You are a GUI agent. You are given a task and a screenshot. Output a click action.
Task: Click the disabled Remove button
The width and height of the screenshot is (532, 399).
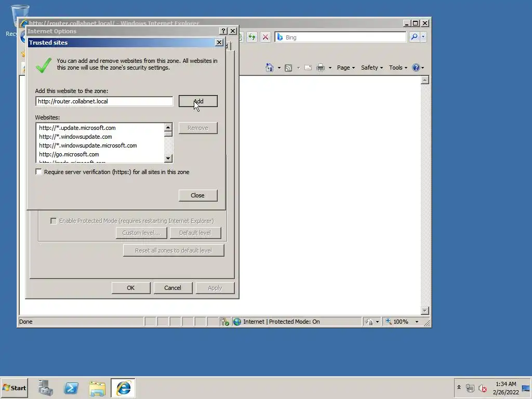(x=198, y=128)
